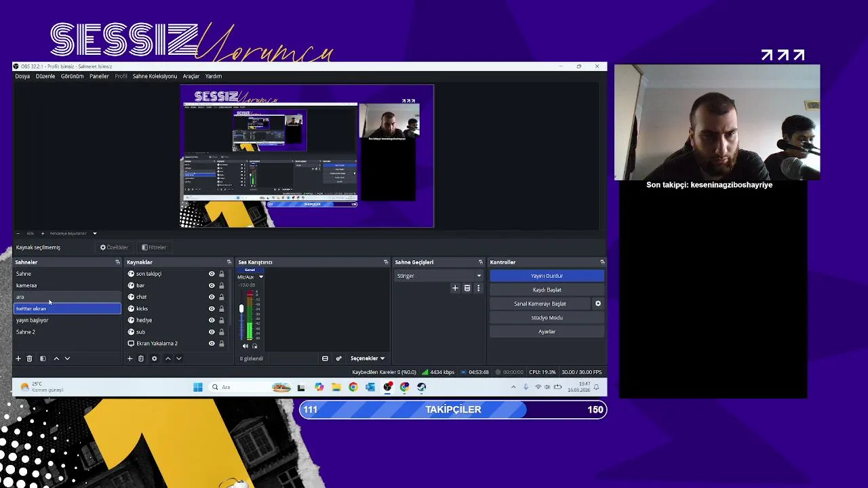Select the 'kameraa' scene

[68, 285]
